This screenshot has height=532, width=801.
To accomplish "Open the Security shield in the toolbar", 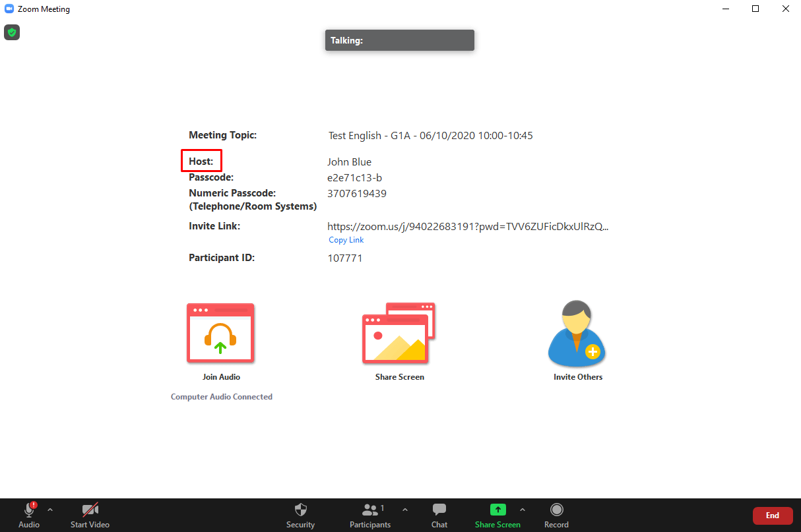I will pos(300,516).
